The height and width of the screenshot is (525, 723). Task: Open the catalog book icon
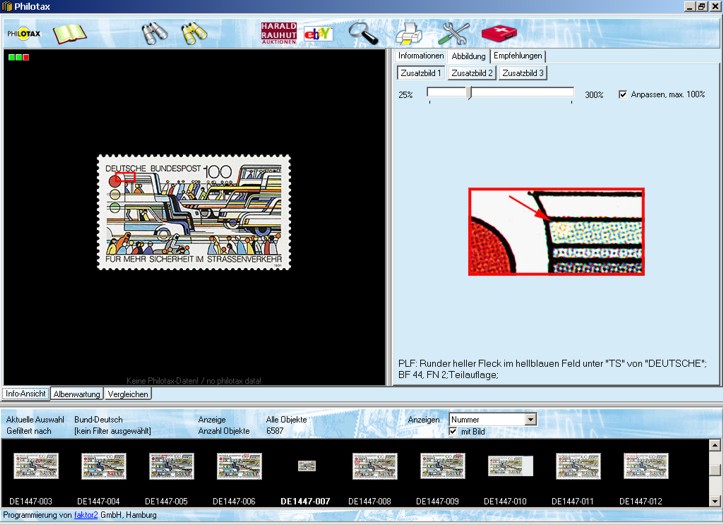point(69,33)
